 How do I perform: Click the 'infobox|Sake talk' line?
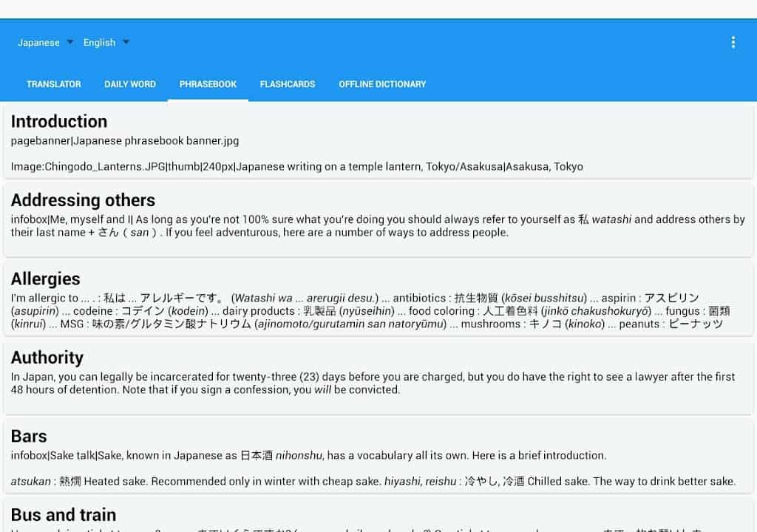tap(308, 456)
